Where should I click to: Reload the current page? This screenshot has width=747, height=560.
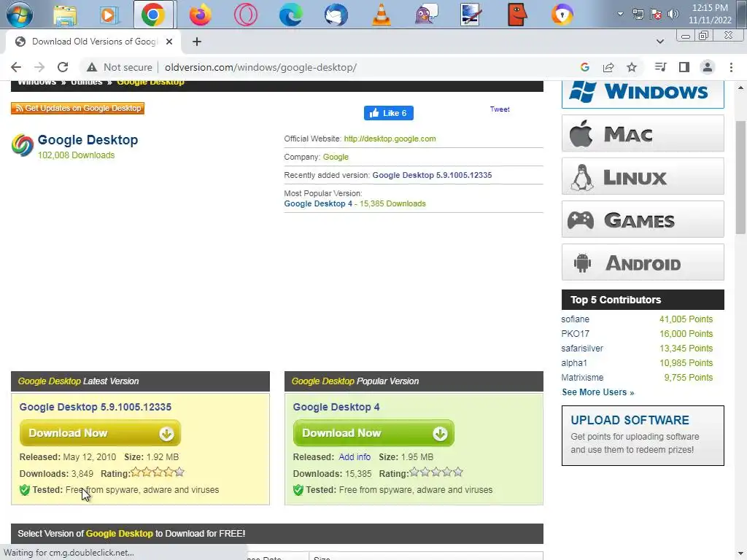tap(63, 67)
